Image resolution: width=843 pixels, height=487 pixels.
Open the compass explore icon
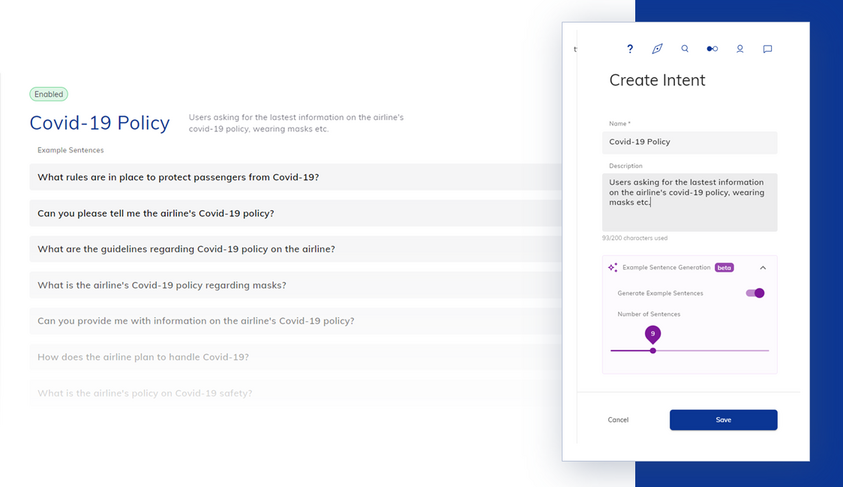point(657,49)
